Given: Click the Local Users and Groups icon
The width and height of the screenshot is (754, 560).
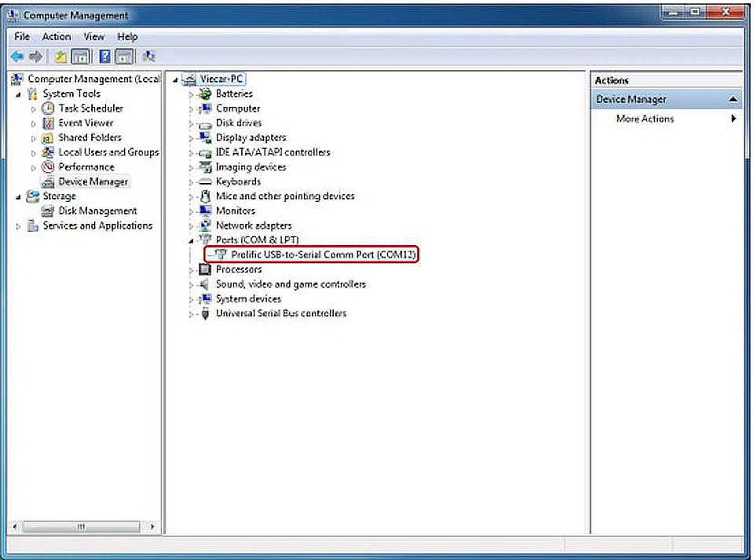Looking at the screenshot, I should [x=48, y=152].
